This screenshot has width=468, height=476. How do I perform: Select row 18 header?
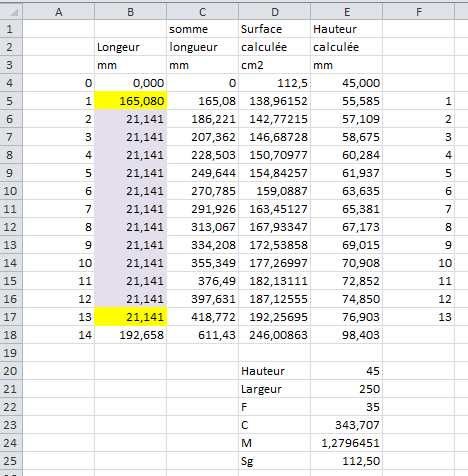coord(11,335)
